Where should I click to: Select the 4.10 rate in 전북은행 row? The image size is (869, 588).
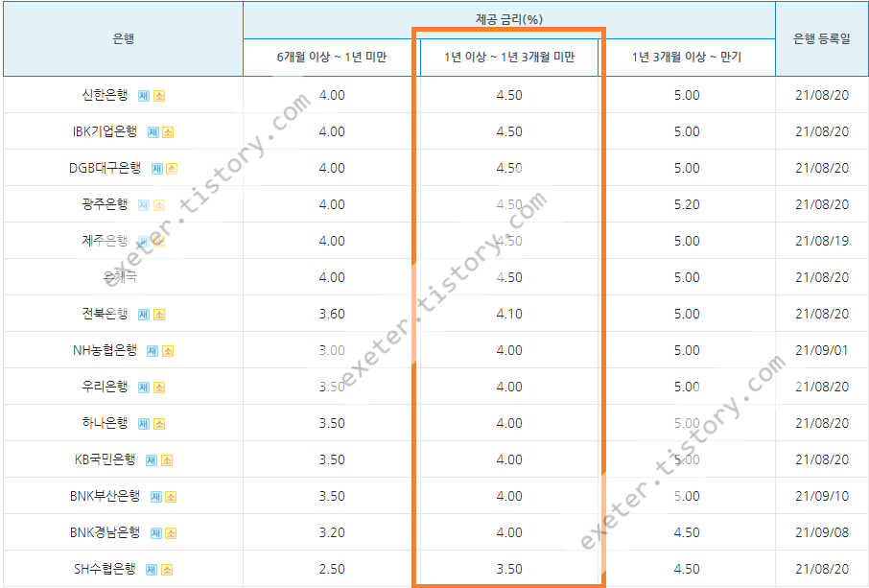509,314
